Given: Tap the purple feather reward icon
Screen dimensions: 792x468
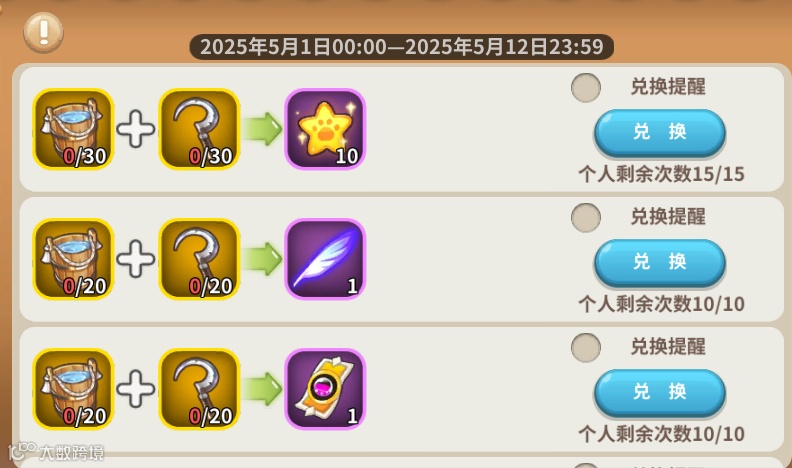Looking at the screenshot, I should click(325, 259).
